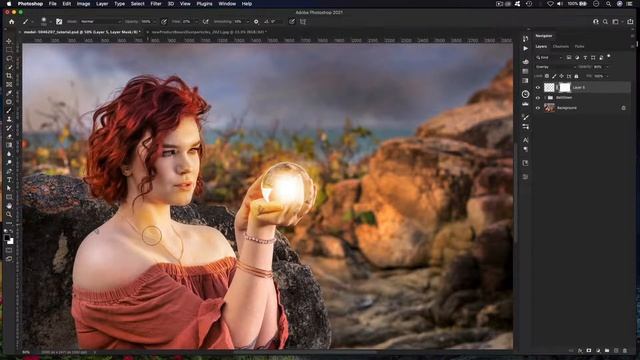Select the Frame tool
The image size is (640, 360).
pyautogui.click(x=9, y=84)
